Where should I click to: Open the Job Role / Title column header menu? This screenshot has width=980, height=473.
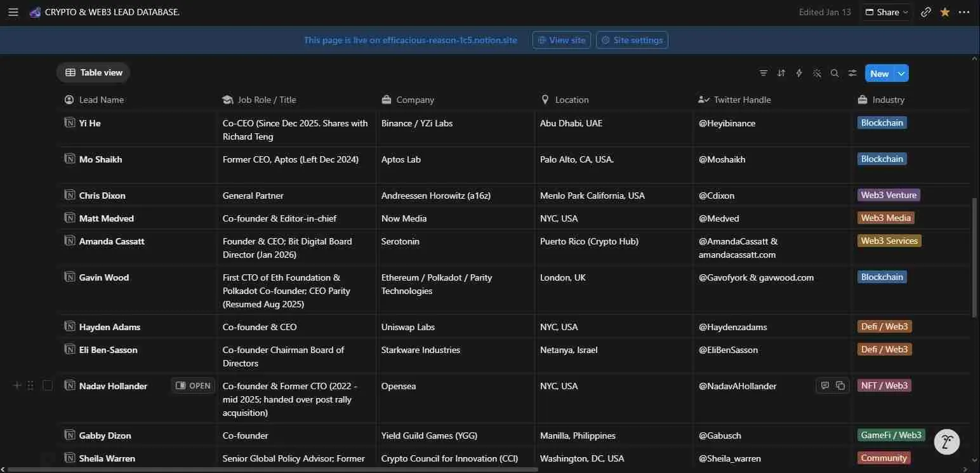(296, 100)
